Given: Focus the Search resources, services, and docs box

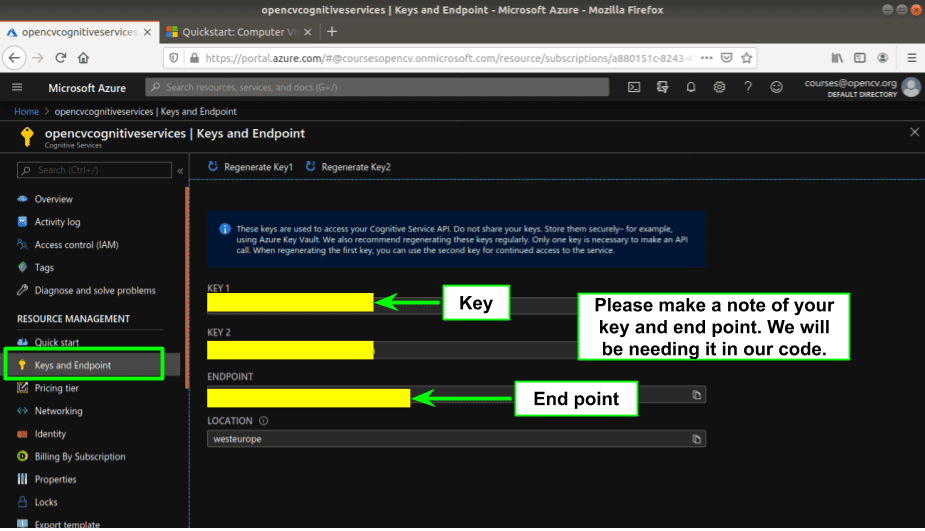Looking at the screenshot, I should 377,87.
